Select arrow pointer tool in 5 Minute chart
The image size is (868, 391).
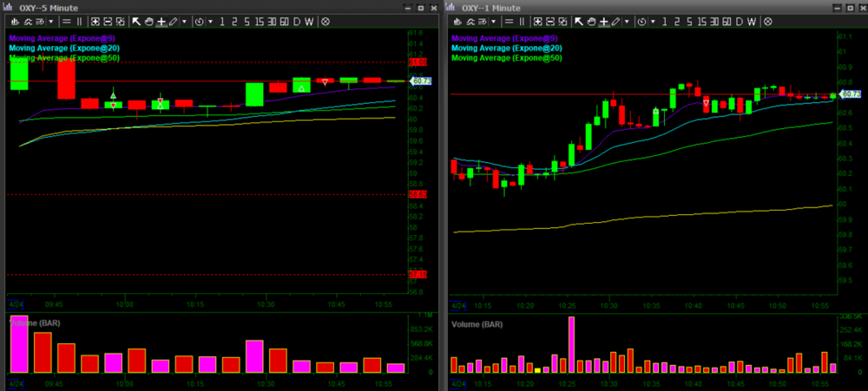click(136, 22)
